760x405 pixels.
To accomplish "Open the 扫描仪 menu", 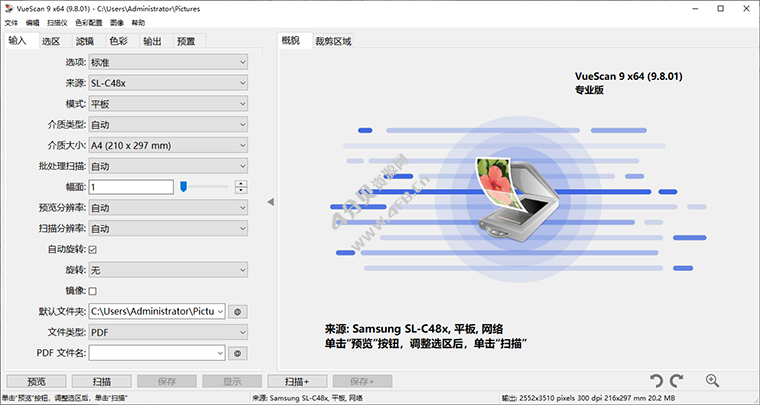I will point(57,22).
